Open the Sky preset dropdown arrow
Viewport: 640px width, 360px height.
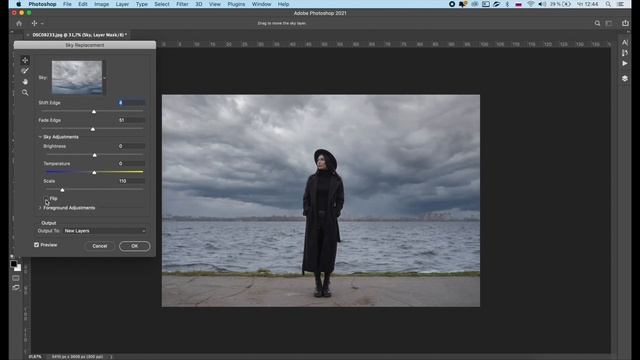tap(104, 78)
